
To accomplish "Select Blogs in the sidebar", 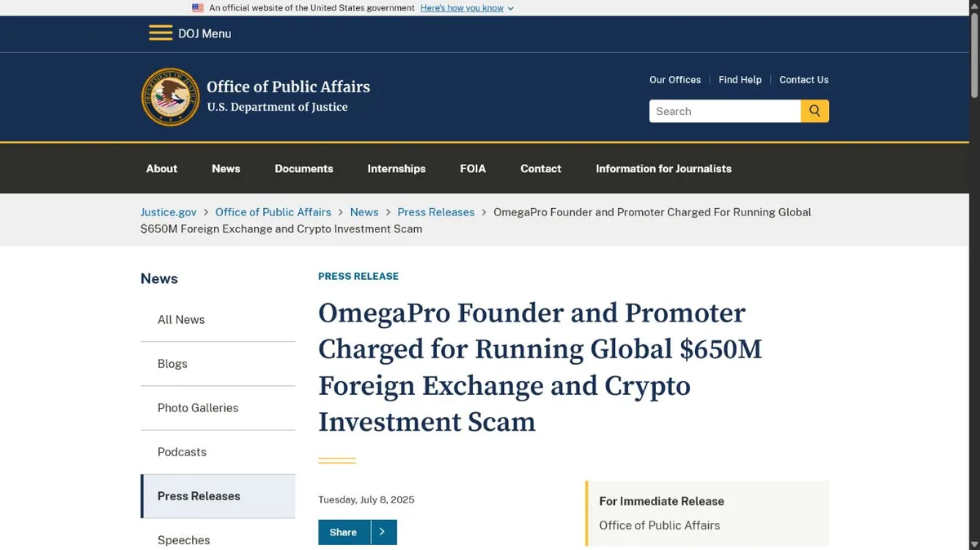I will (218, 364).
